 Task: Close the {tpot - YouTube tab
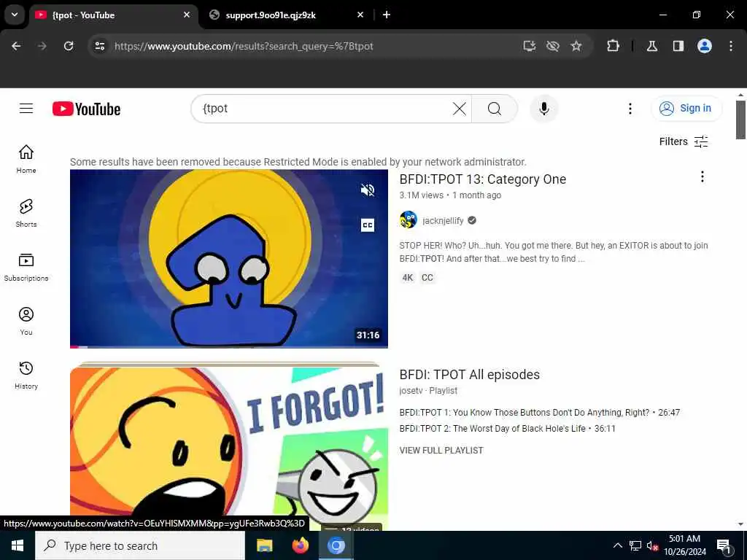point(187,15)
